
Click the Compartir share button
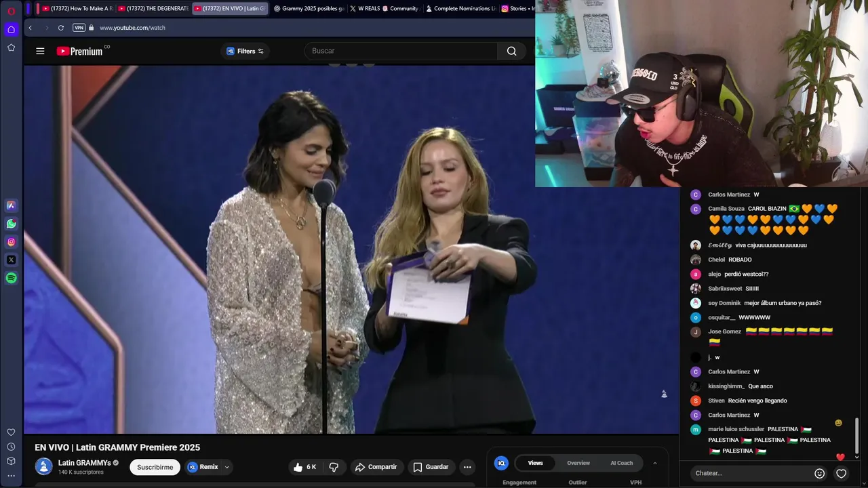coord(376,467)
